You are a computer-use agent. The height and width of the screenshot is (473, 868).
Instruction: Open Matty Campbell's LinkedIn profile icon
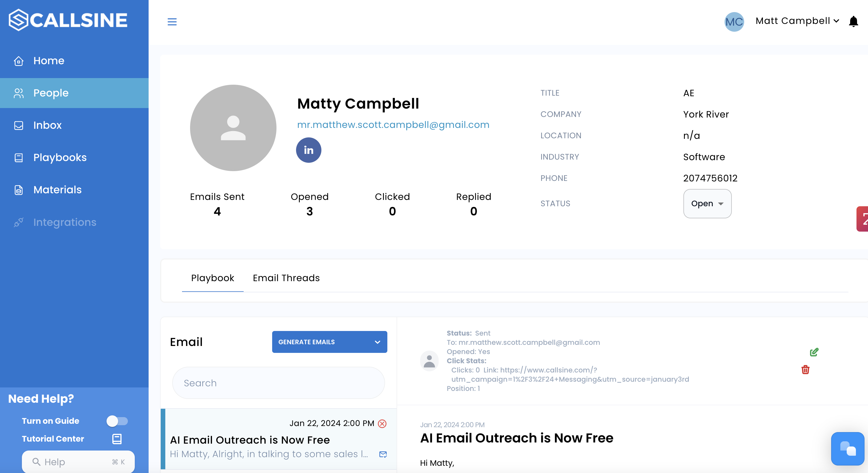coord(308,150)
